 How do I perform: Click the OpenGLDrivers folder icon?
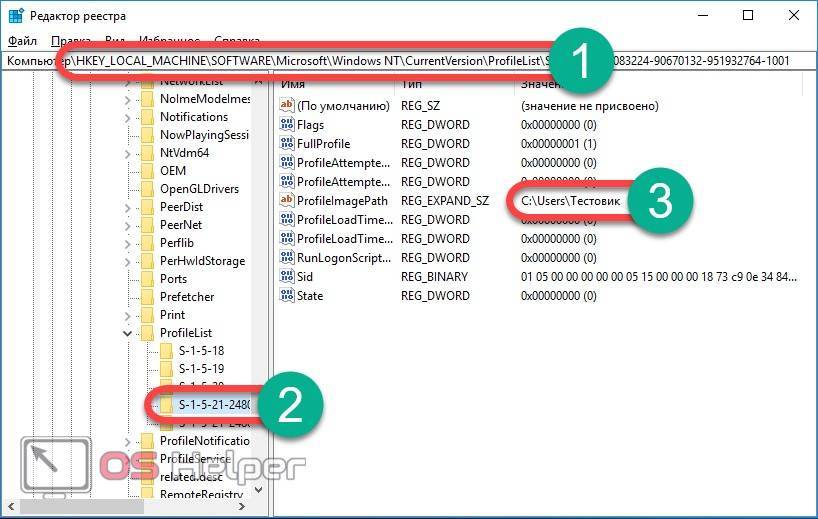[147, 189]
